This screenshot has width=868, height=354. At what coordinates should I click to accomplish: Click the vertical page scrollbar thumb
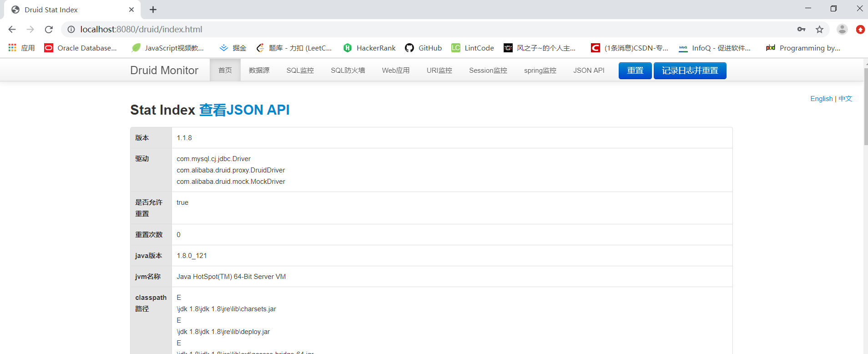[x=866, y=107]
